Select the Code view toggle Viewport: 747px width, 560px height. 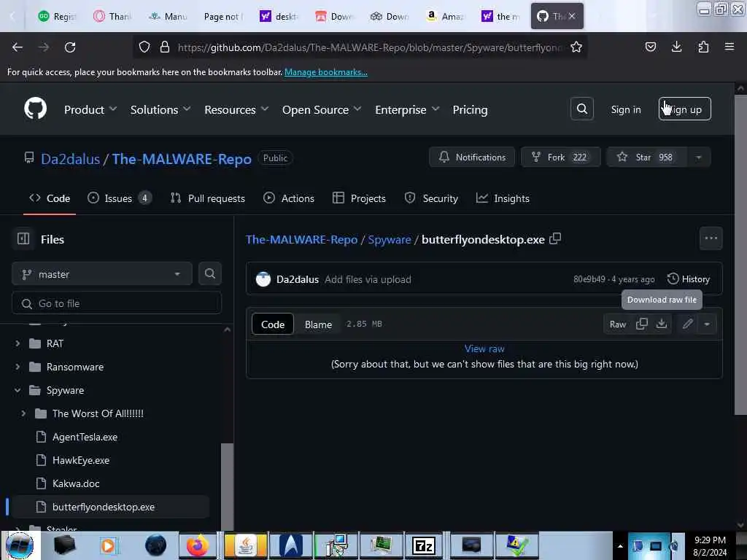[273, 324]
